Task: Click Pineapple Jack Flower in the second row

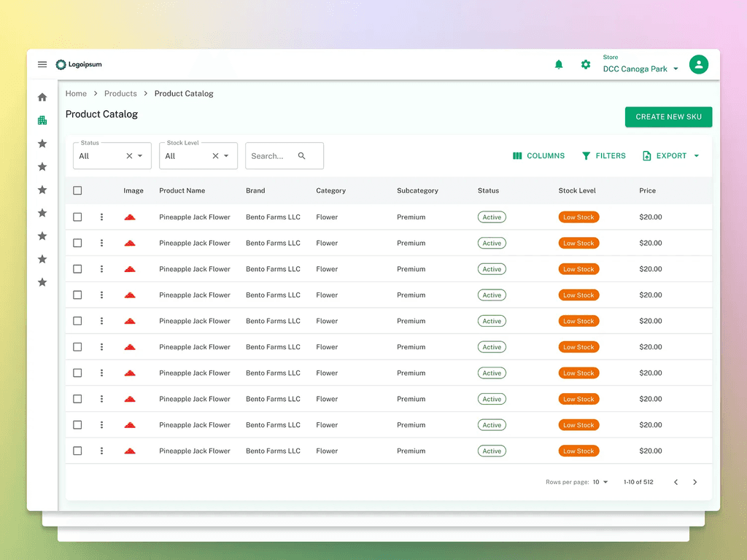Action: (194, 243)
